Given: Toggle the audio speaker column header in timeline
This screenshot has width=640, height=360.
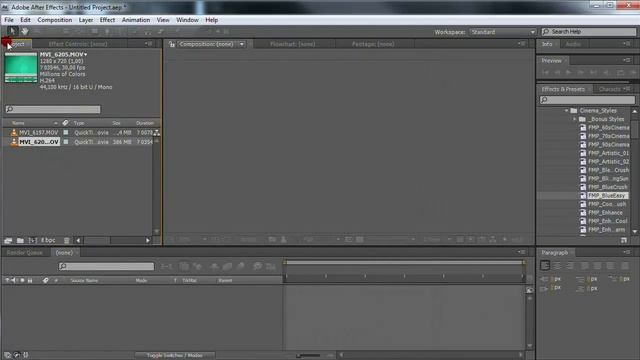Looking at the screenshot, I should pyautogui.click(x=14, y=280).
